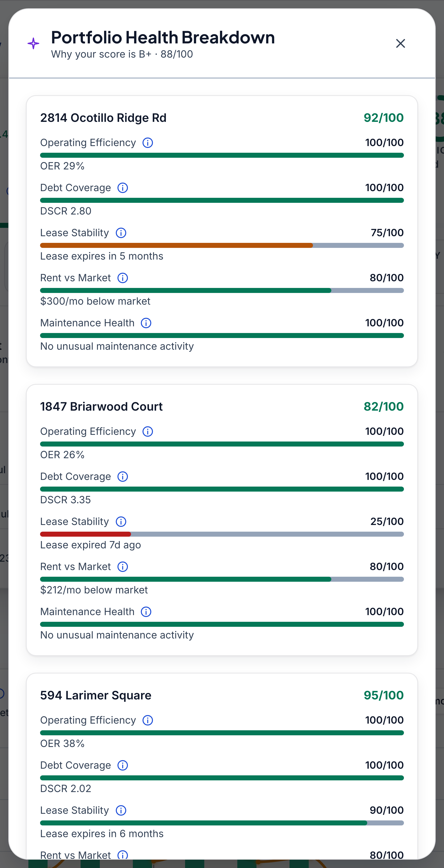Viewport: 444px width, 868px height.
Task: Show Debt Coverage info for Briarwood Court
Action: (x=123, y=477)
